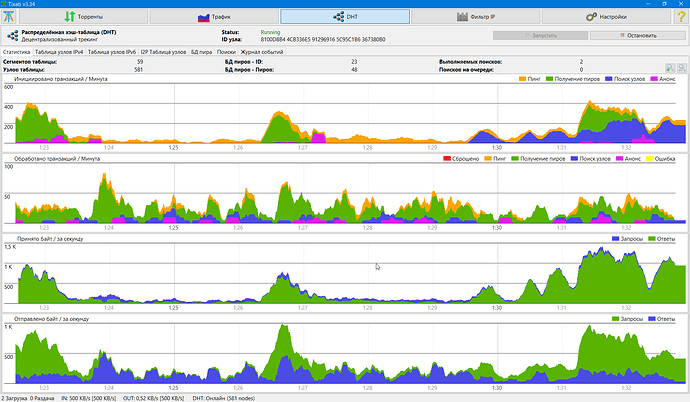Zoom out the graphs with magnifier minus icon
The width and height of the screenshot is (690, 402).
click(x=682, y=68)
